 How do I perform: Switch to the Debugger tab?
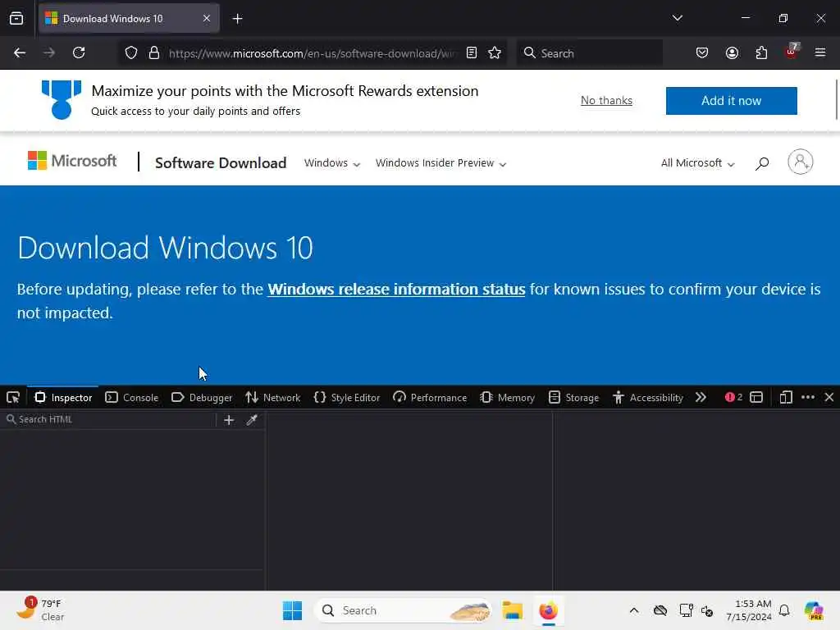click(x=202, y=398)
